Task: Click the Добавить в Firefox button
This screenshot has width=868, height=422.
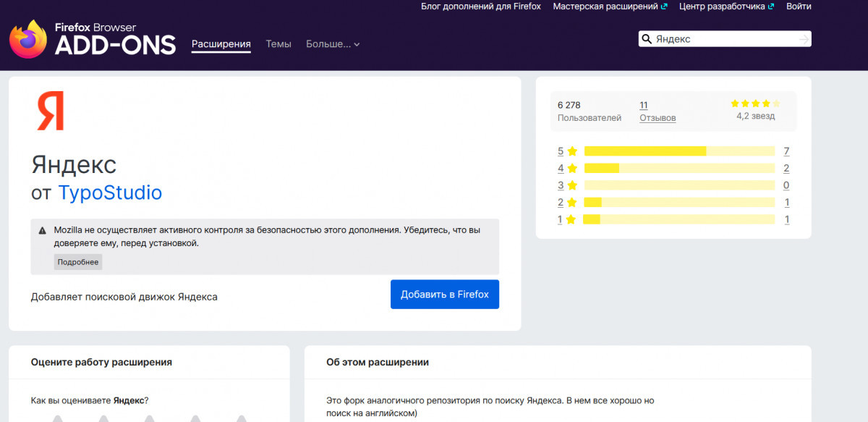Action: coord(445,295)
